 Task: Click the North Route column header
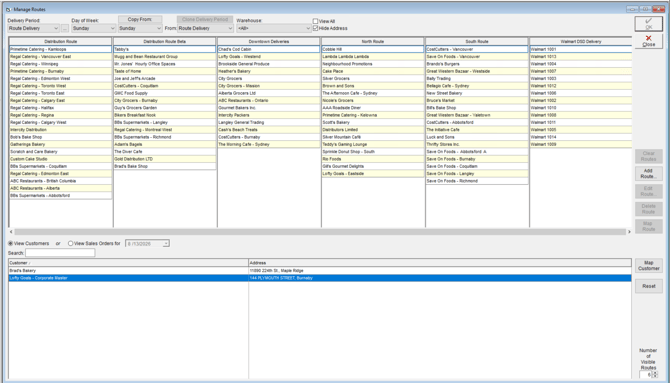373,41
